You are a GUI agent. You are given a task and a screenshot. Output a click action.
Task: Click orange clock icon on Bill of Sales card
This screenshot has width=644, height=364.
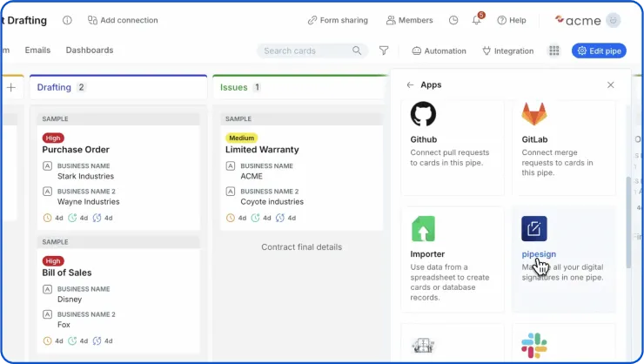(47, 340)
